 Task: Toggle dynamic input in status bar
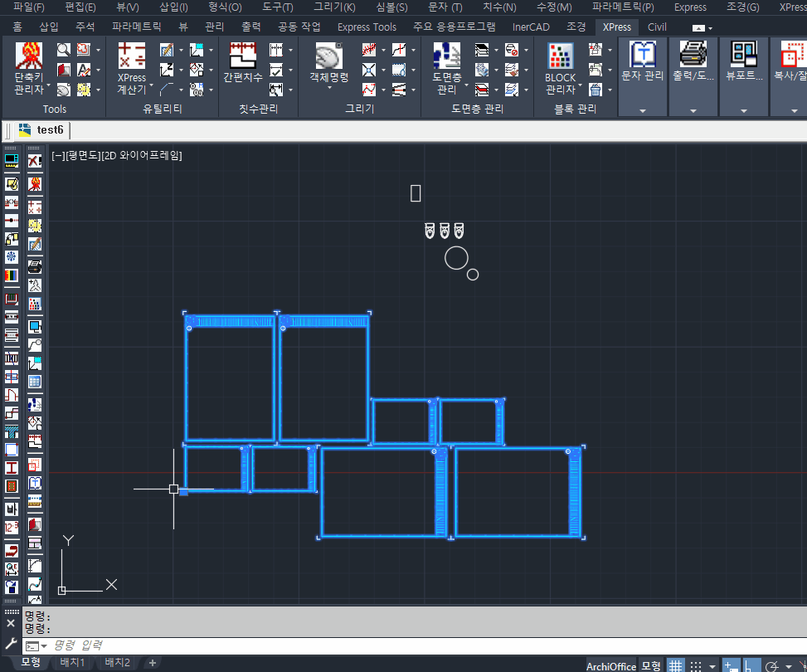click(x=731, y=666)
